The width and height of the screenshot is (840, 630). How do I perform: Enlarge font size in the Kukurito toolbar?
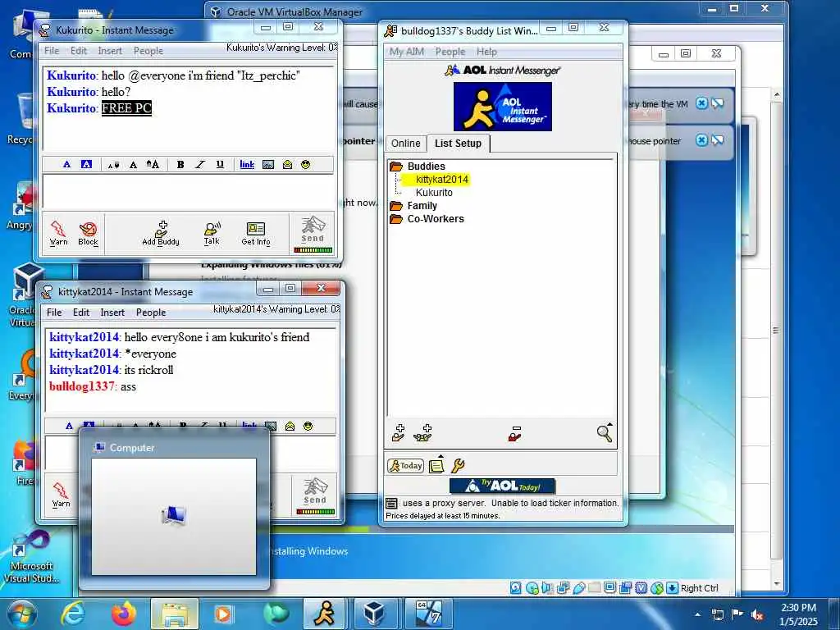click(x=153, y=164)
